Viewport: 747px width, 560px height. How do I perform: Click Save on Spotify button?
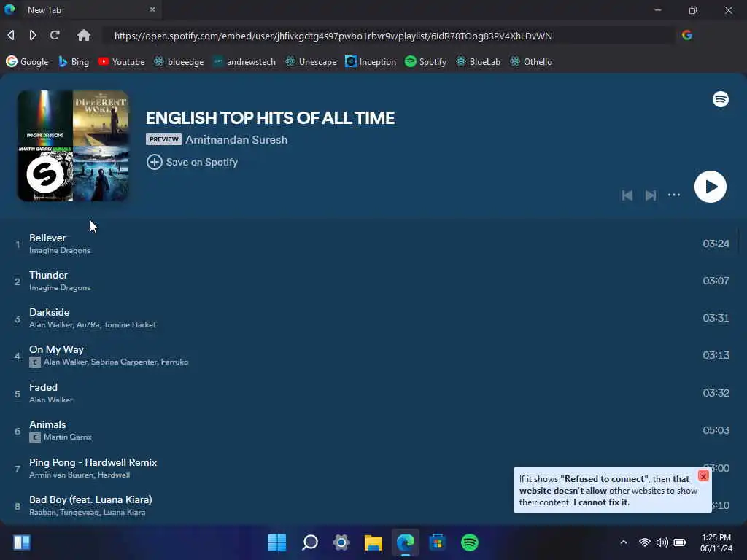[192, 162]
